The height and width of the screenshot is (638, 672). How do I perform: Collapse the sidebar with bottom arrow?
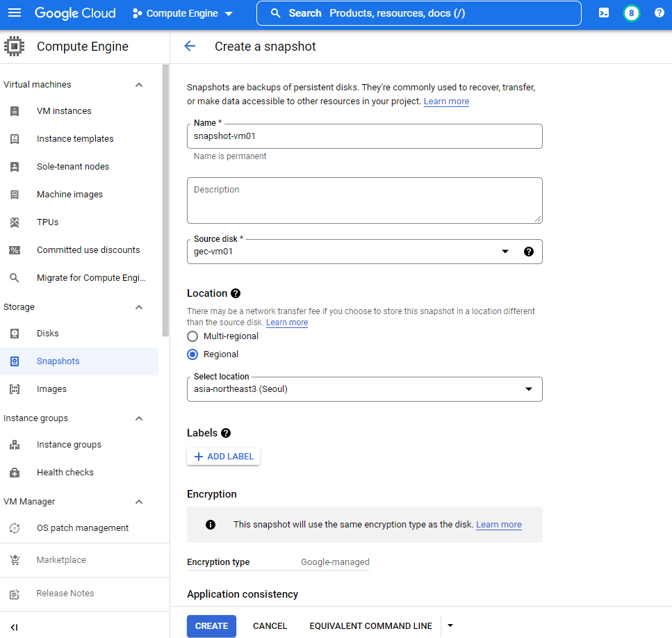click(14, 628)
